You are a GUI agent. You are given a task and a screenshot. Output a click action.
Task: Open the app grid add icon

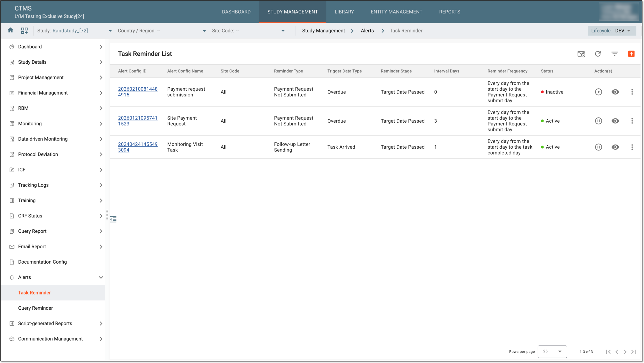click(24, 31)
